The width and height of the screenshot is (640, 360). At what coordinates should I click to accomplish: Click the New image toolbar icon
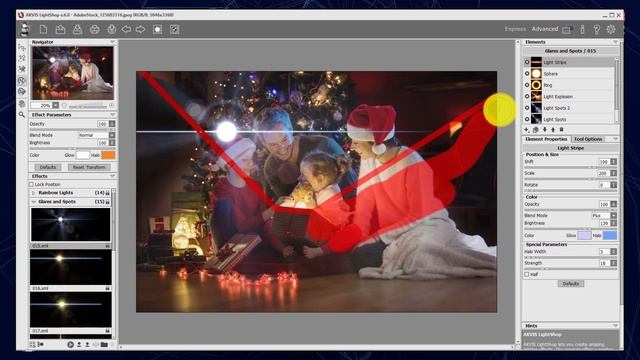click(x=43, y=29)
